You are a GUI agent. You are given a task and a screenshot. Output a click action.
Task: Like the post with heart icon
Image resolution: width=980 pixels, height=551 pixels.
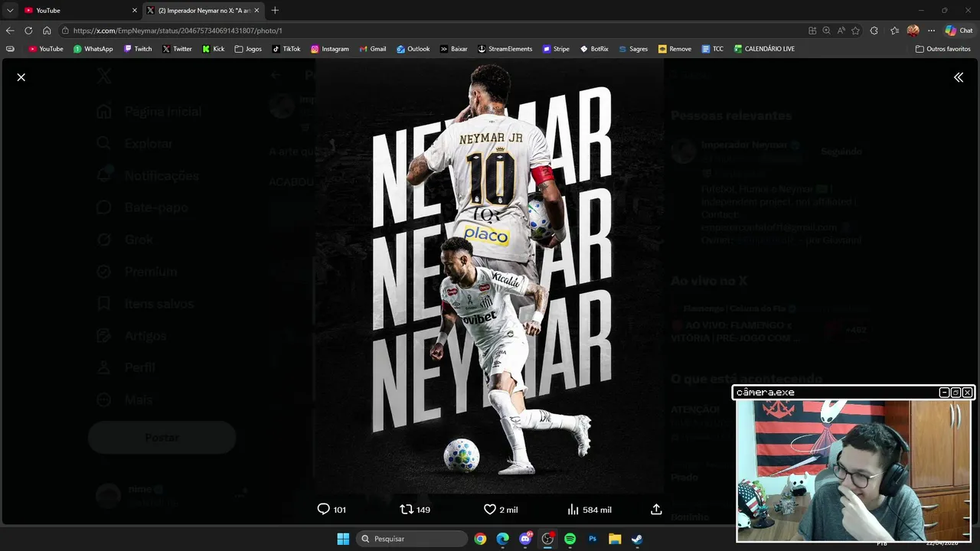point(501,510)
